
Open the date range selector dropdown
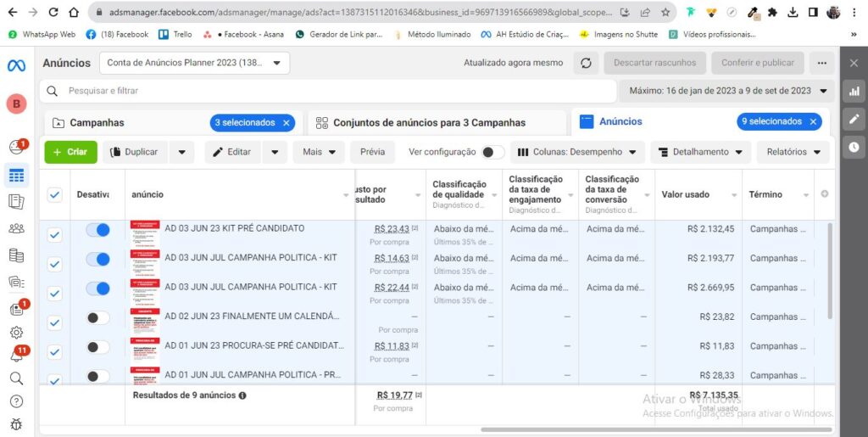point(727,91)
